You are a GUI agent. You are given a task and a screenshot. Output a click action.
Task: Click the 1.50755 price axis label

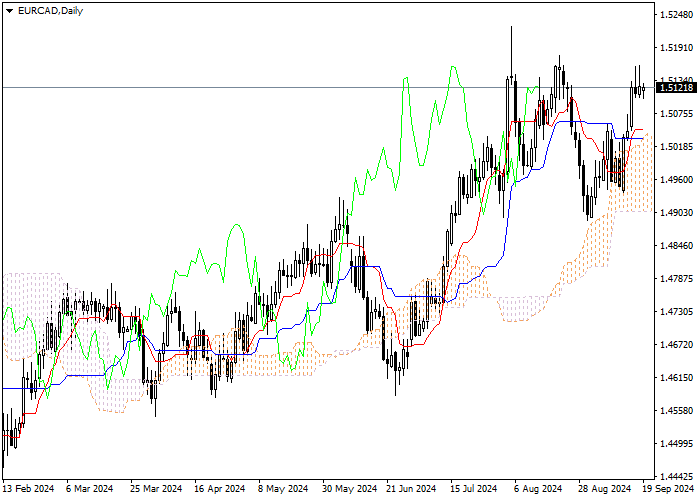676,114
